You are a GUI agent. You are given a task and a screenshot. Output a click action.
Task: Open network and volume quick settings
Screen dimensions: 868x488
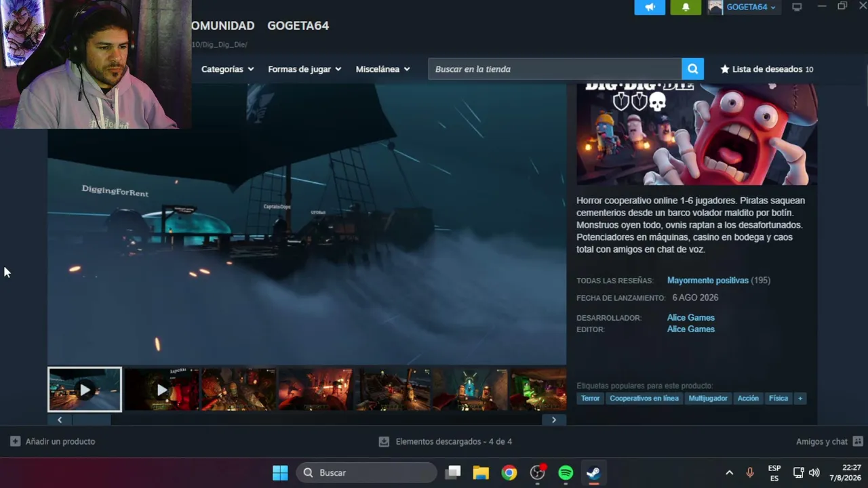pos(806,472)
